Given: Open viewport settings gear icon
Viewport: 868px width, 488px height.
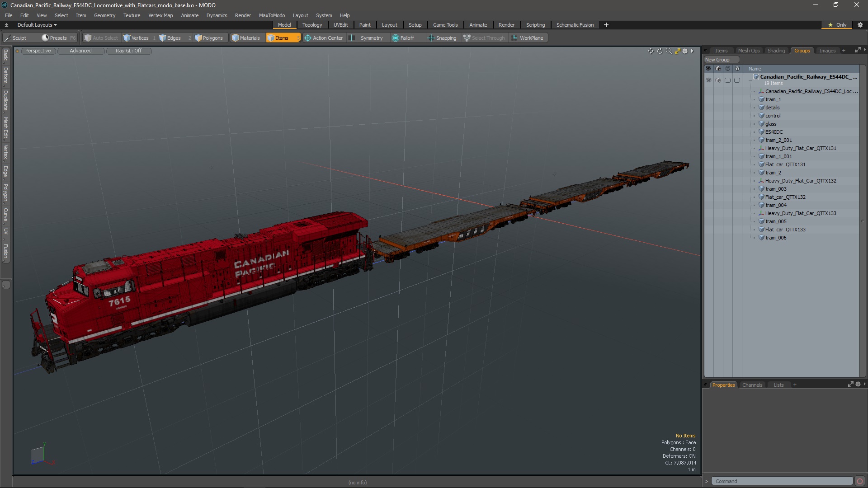Looking at the screenshot, I should click(x=685, y=51).
